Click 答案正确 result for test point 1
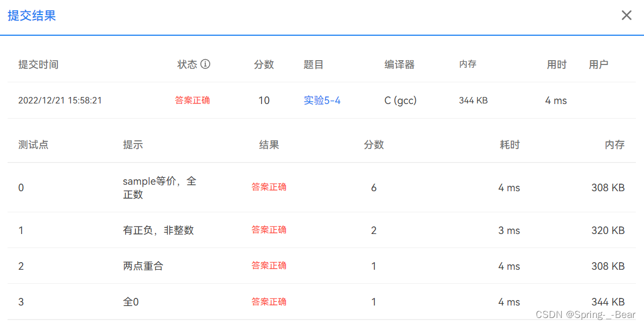 [x=269, y=229]
